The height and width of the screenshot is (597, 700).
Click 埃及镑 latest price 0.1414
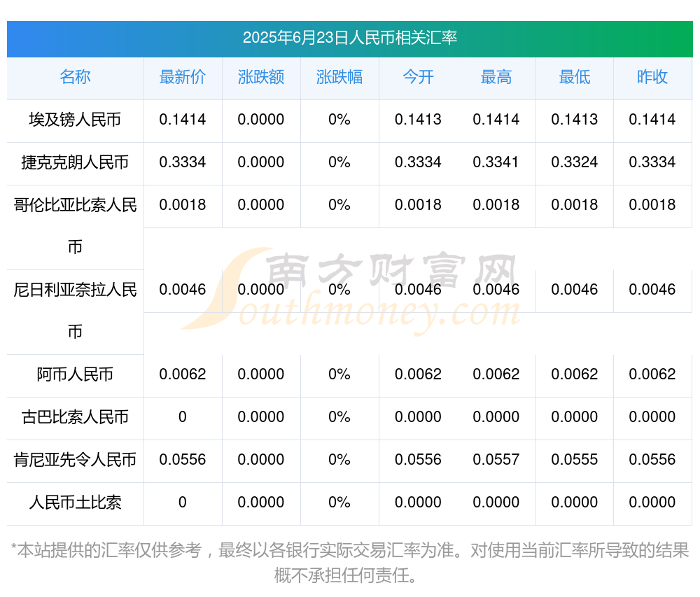pos(183,120)
